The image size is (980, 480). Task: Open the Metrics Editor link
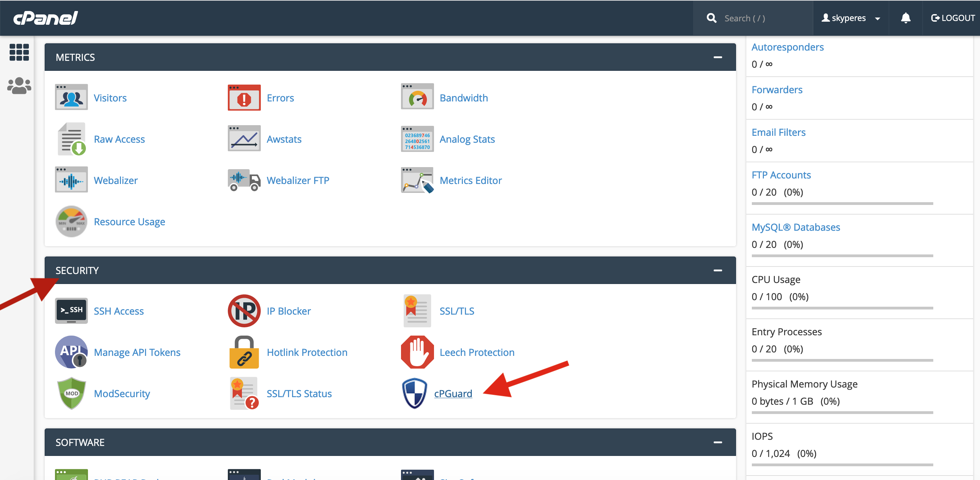[471, 181]
